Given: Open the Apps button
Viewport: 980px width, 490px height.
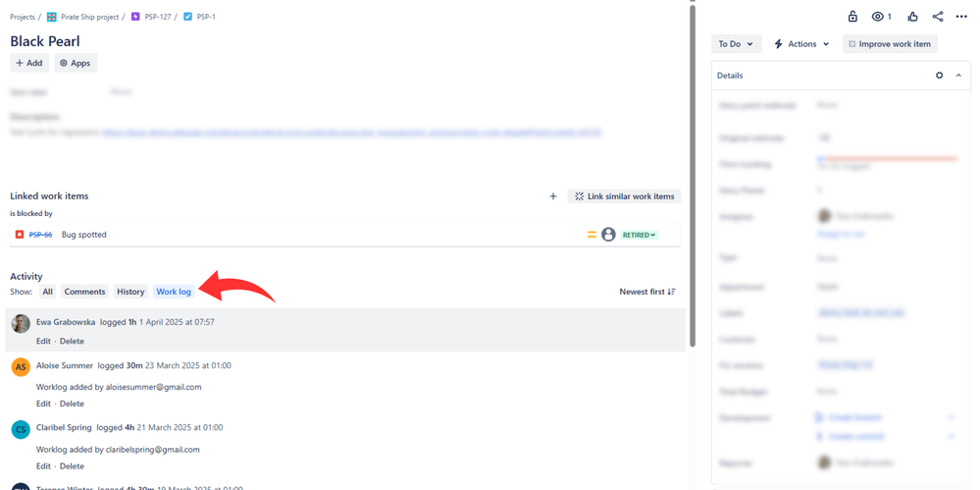Looking at the screenshot, I should tap(76, 63).
